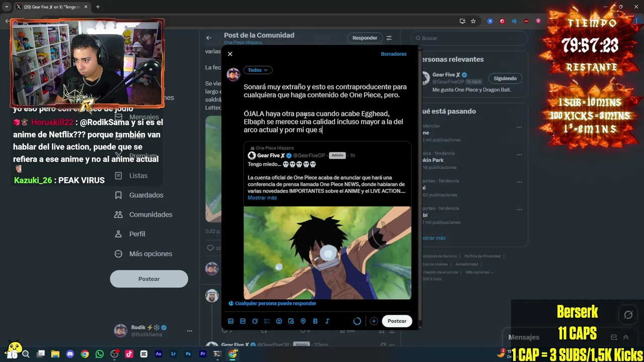Bookmark this page with the star icon

(473, 21)
